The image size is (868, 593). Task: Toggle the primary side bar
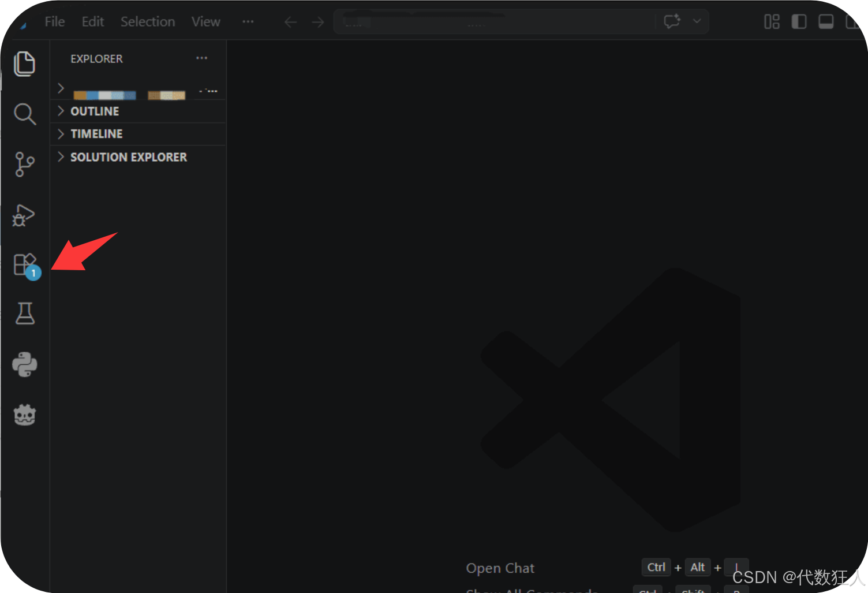pyautogui.click(x=799, y=22)
